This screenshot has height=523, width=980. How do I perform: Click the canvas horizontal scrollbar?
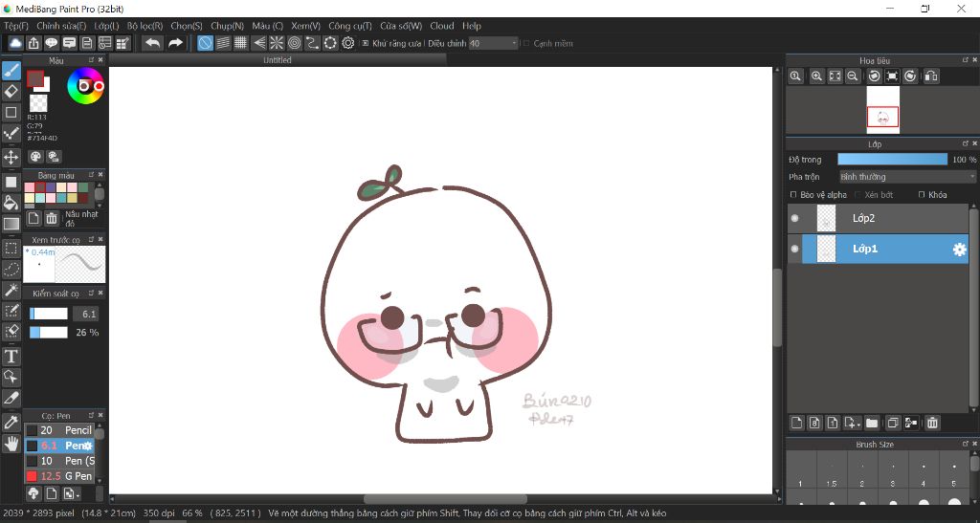point(445,499)
